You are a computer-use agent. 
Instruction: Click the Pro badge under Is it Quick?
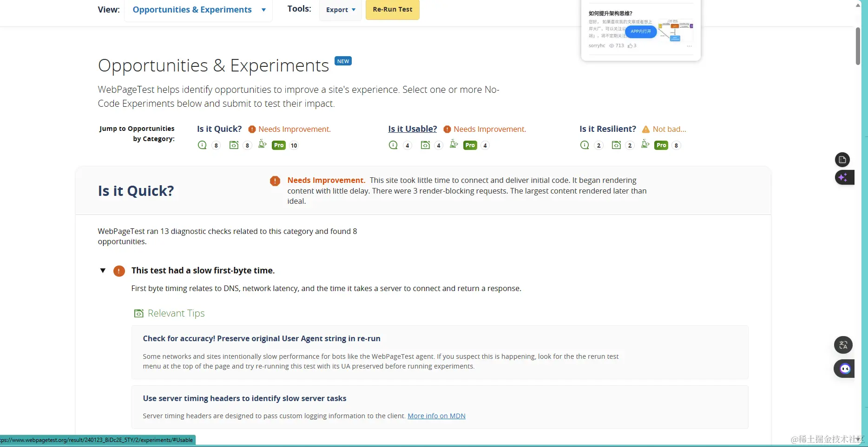279,145
